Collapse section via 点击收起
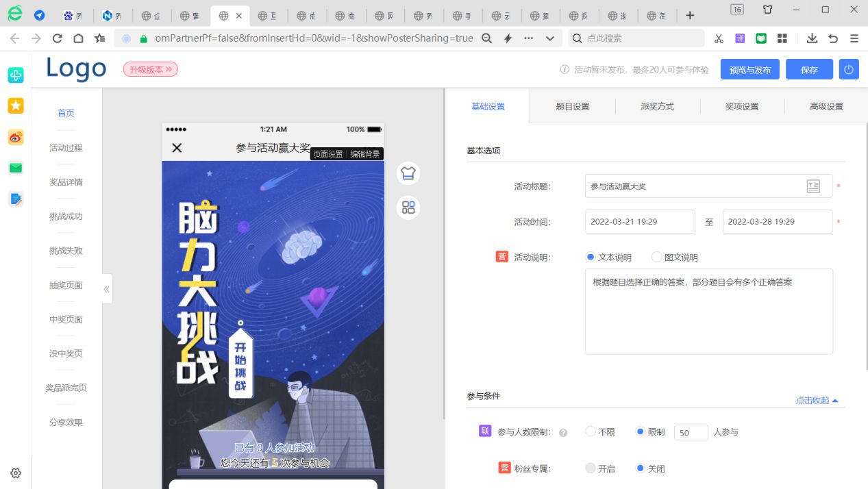 pos(817,401)
